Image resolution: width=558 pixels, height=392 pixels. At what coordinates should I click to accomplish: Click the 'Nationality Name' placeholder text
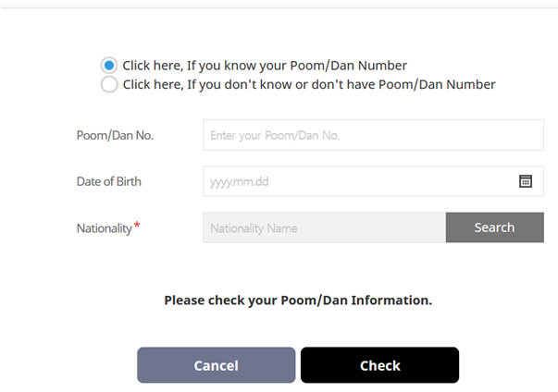(x=254, y=228)
